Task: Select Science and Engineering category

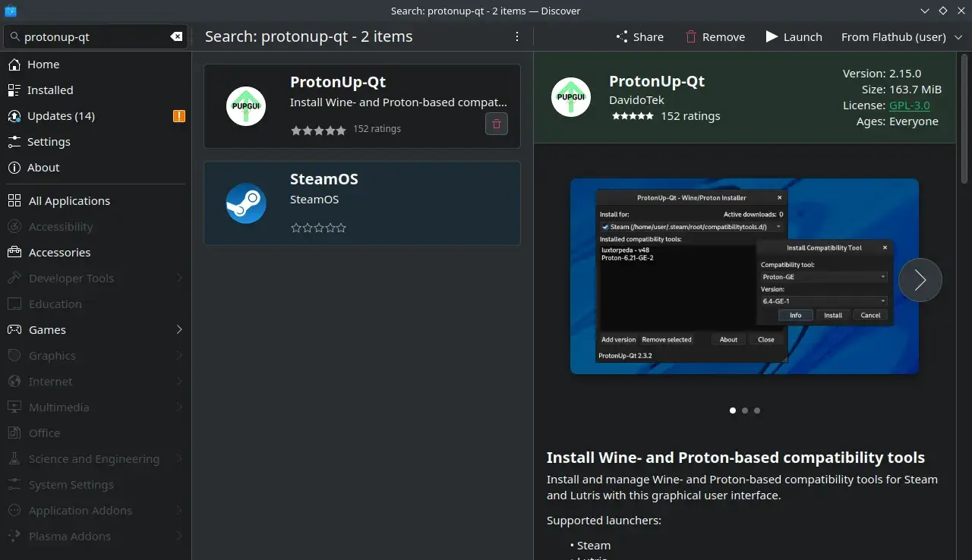Action: (x=96, y=459)
